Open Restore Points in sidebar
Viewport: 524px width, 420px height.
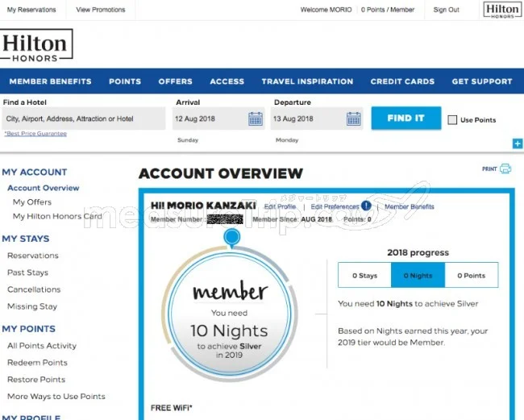coord(36,380)
